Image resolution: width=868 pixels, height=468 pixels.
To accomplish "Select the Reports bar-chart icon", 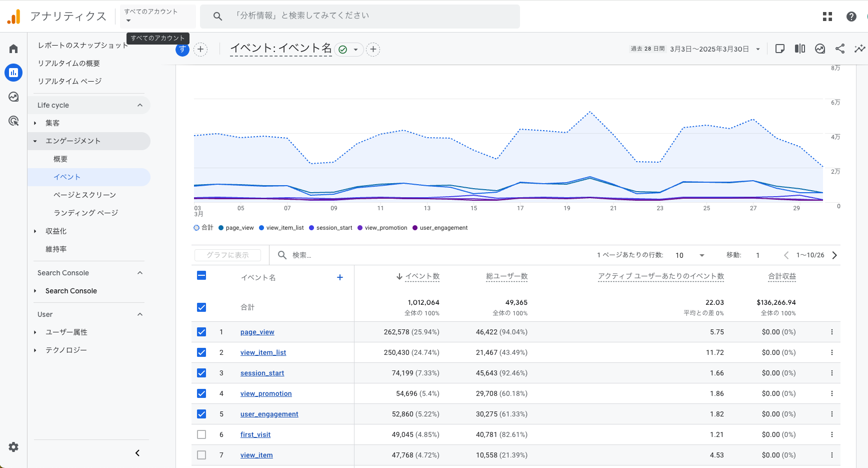I will coord(13,73).
